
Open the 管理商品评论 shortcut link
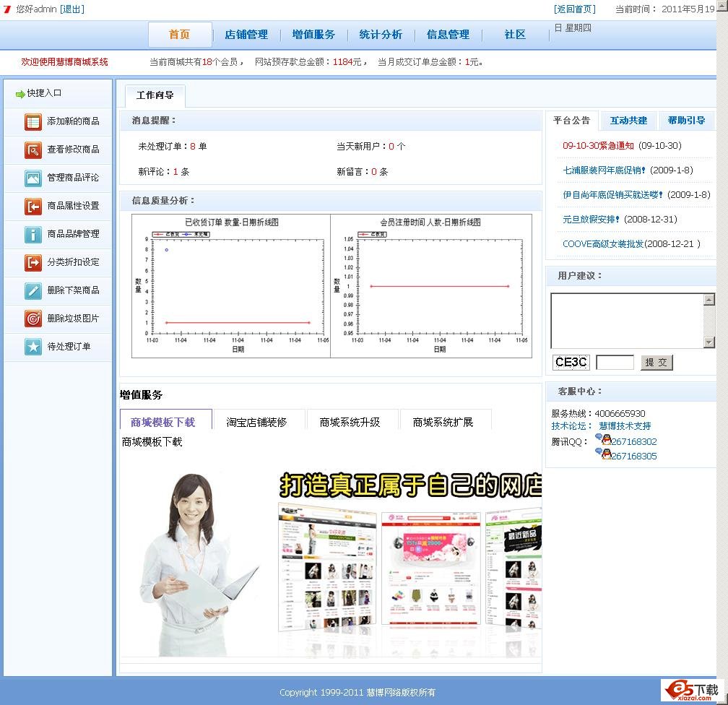click(74, 178)
